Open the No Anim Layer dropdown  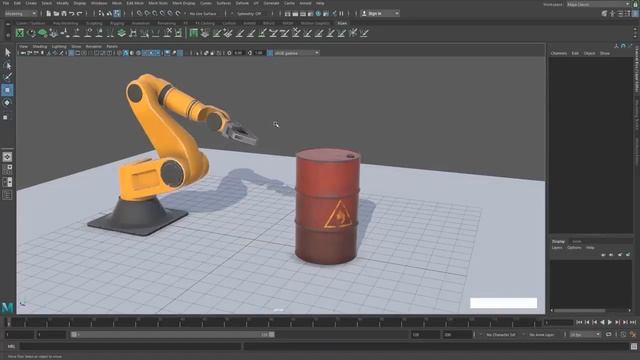pyautogui.click(x=542, y=334)
